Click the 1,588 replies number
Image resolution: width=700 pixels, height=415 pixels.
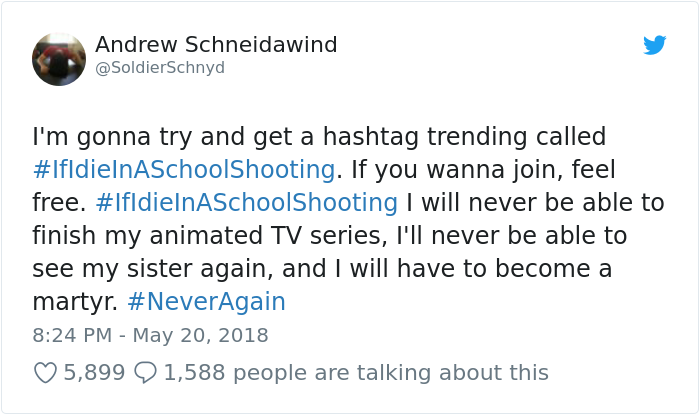[194, 373]
